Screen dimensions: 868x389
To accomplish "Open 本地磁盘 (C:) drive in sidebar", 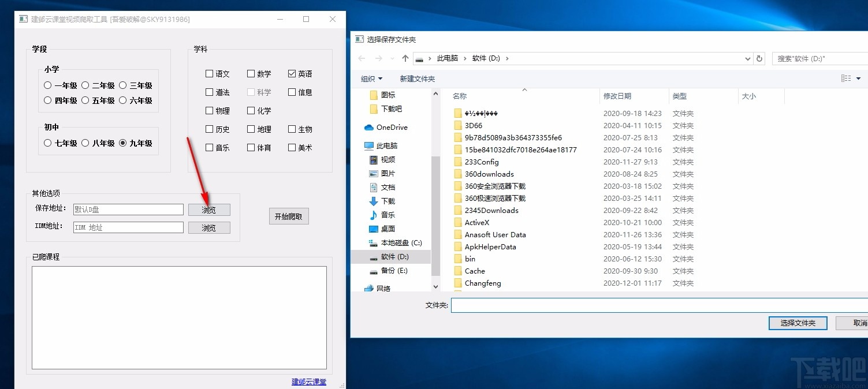I will click(398, 242).
